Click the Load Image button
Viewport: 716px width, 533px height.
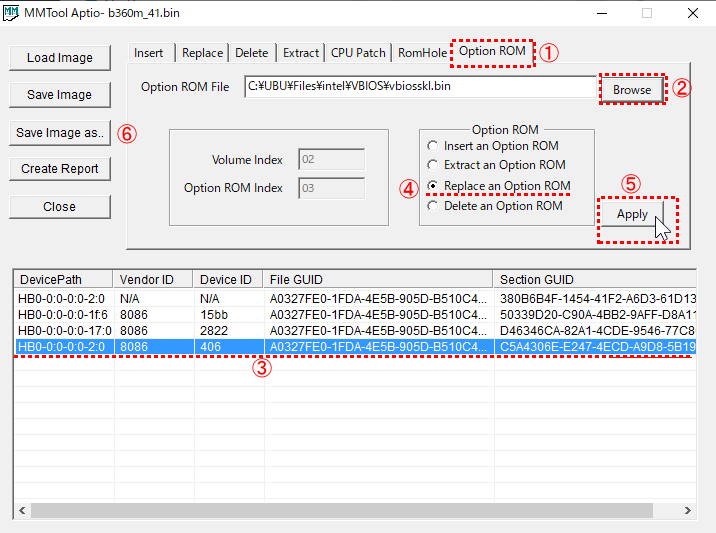[x=60, y=58]
